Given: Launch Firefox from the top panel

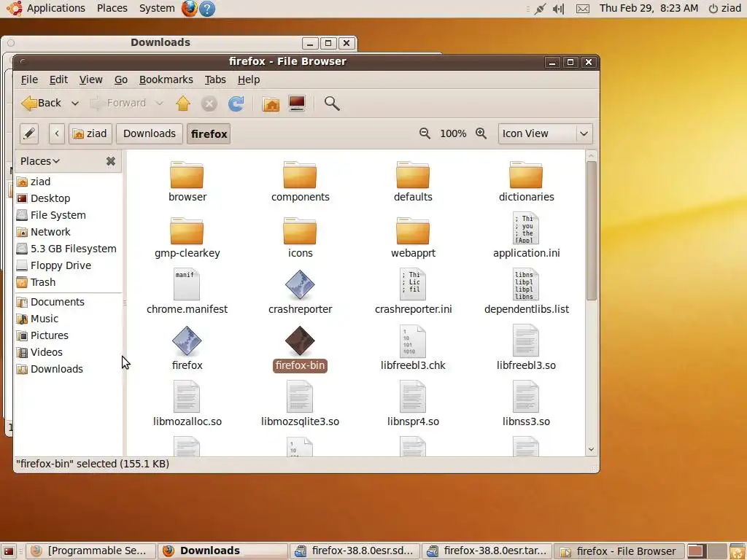Looking at the screenshot, I should pyautogui.click(x=189, y=9).
